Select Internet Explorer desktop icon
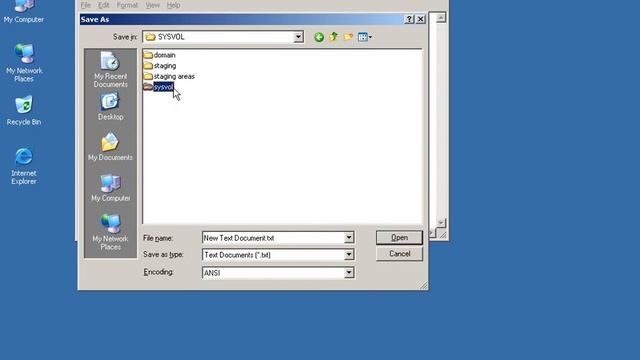 point(24,166)
